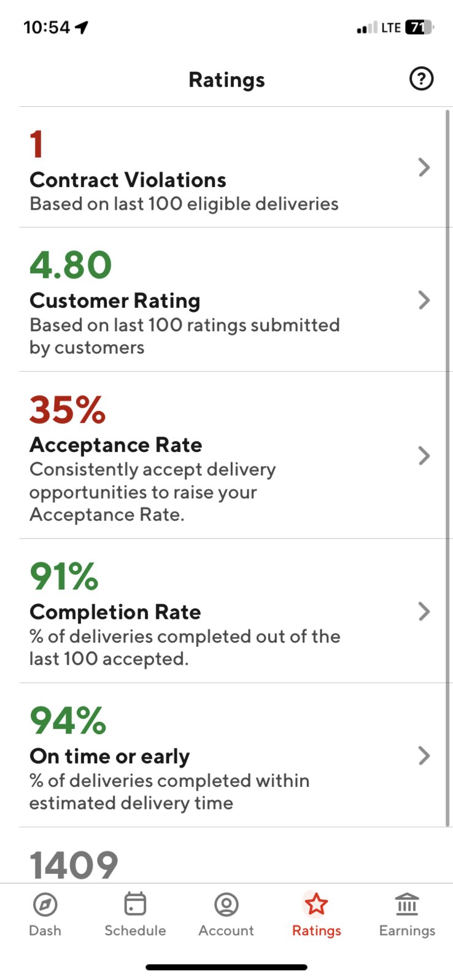The height and width of the screenshot is (980, 453).
Task: Tap the 1409 lifetime deliveries number
Action: [74, 865]
